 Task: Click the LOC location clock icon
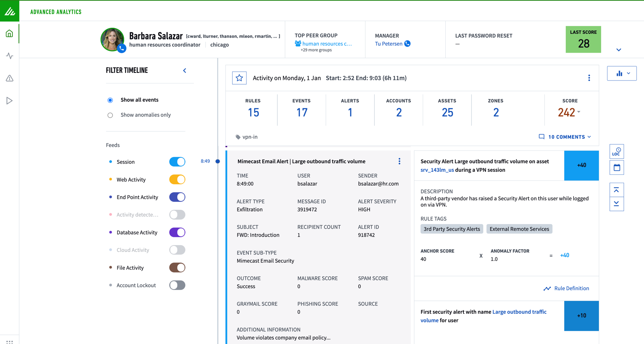617,152
